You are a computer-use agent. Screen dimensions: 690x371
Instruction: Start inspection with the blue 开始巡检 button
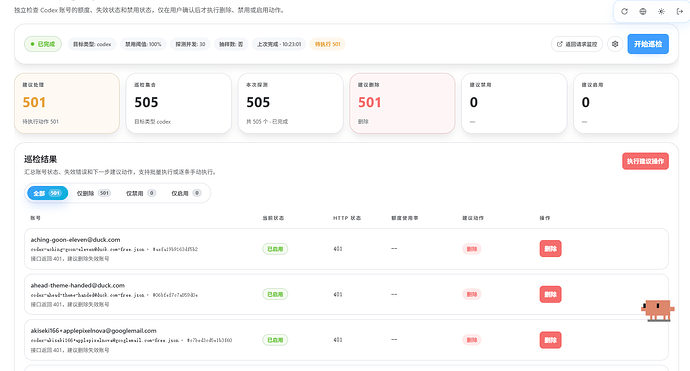click(648, 44)
